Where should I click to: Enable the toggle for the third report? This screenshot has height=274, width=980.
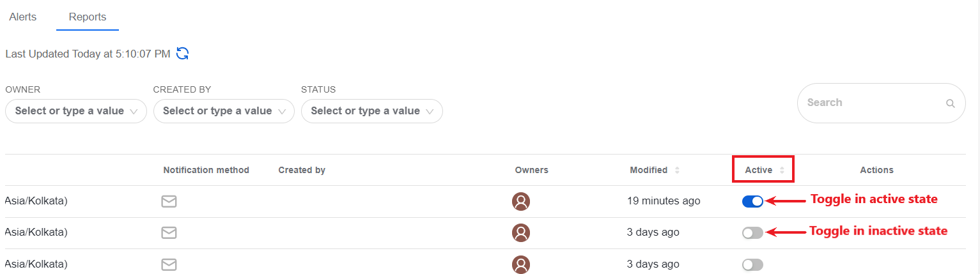752,264
